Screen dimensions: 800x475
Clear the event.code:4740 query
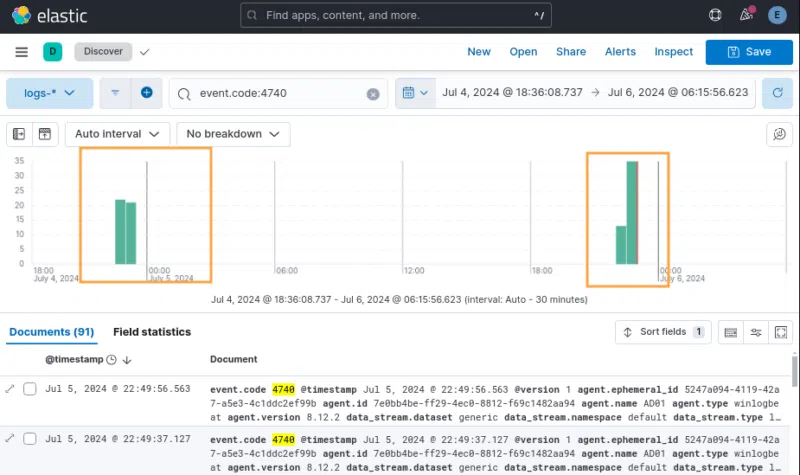pos(373,94)
